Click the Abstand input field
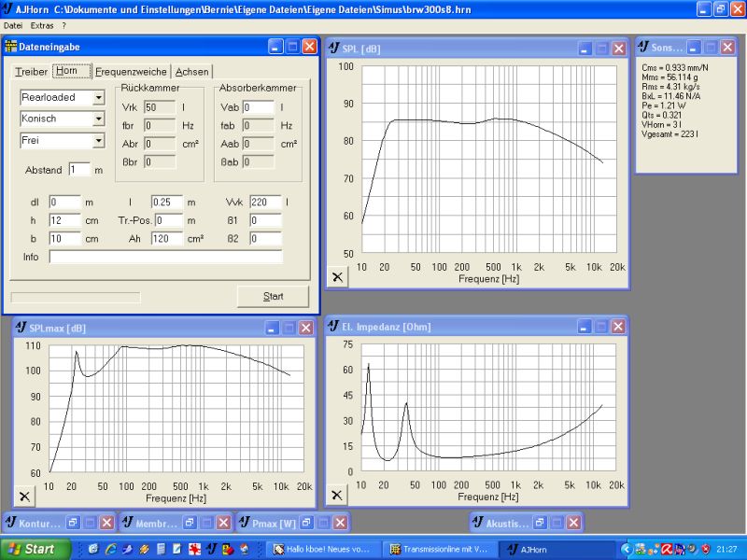The width and height of the screenshot is (747, 560). [x=78, y=169]
